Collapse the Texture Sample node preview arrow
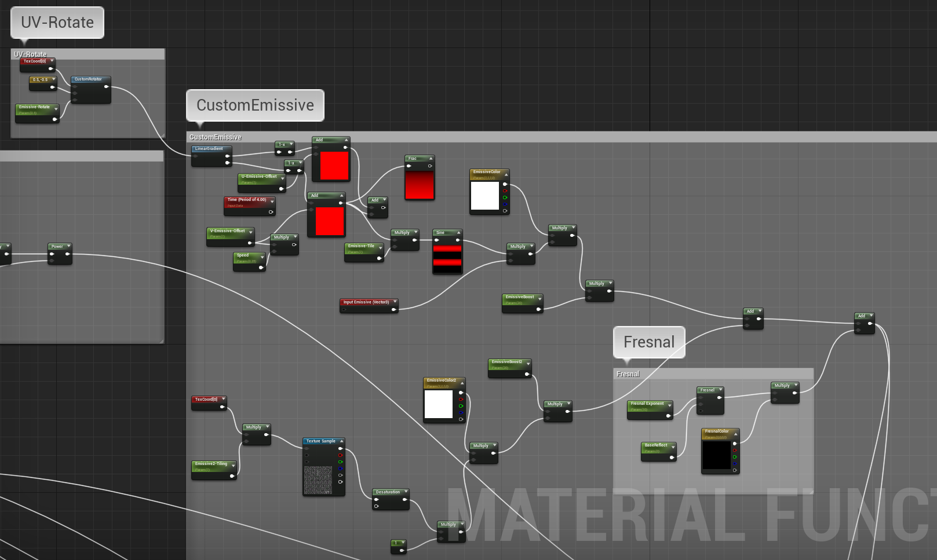This screenshot has width=937, height=560. [341, 441]
